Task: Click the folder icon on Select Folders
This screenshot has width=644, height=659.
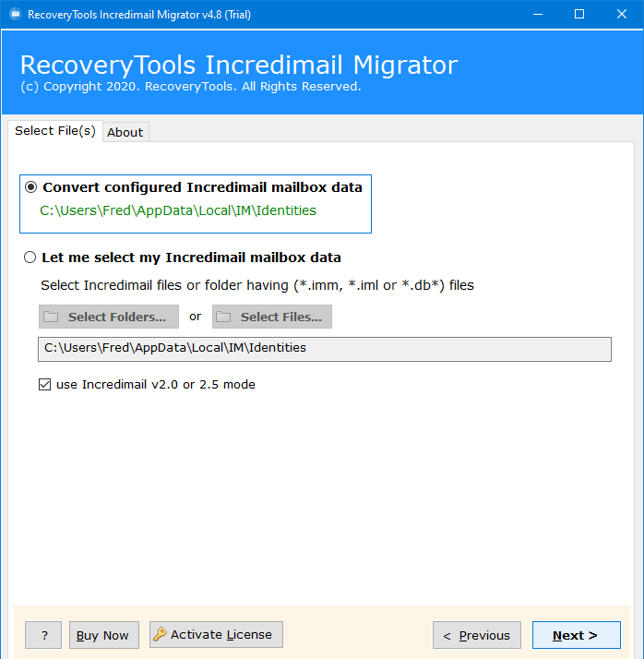Action: tap(52, 317)
